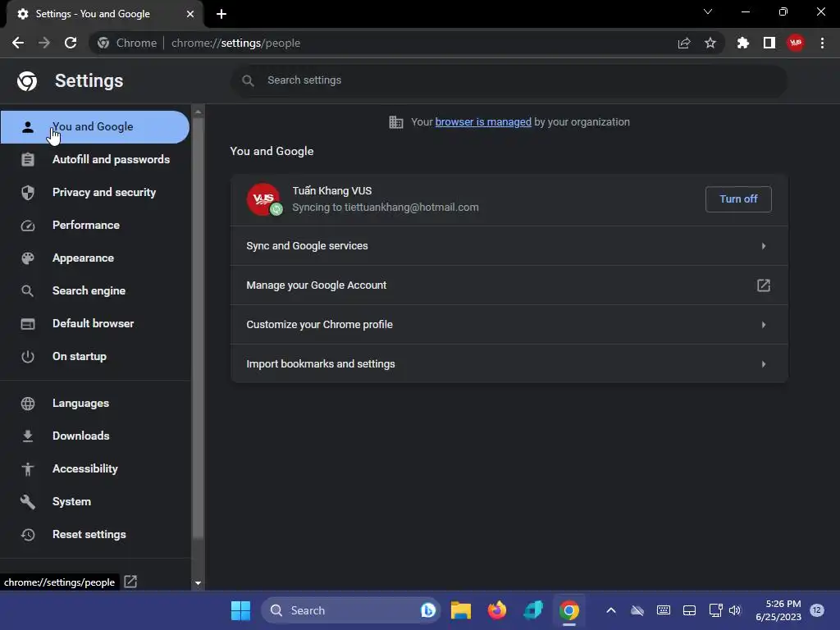Click the Search engine magnifier icon
The width and height of the screenshot is (840, 630).
[x=28, y=291]
